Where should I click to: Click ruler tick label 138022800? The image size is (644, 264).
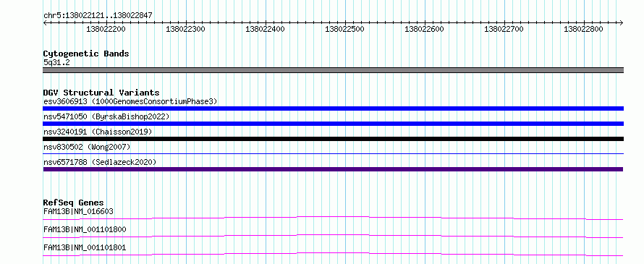pos(584,29)
